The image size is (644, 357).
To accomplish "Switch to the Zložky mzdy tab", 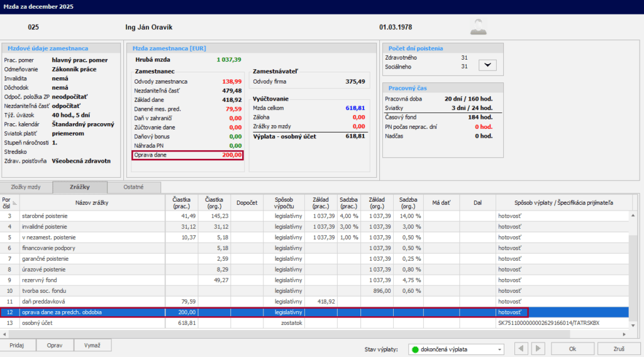I will coord(26,187).
